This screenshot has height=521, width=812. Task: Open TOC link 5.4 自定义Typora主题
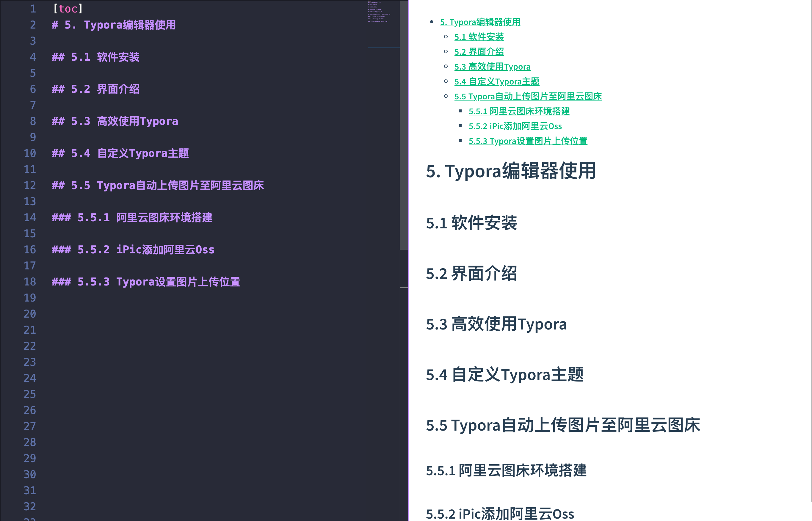[x=497, y=81]
